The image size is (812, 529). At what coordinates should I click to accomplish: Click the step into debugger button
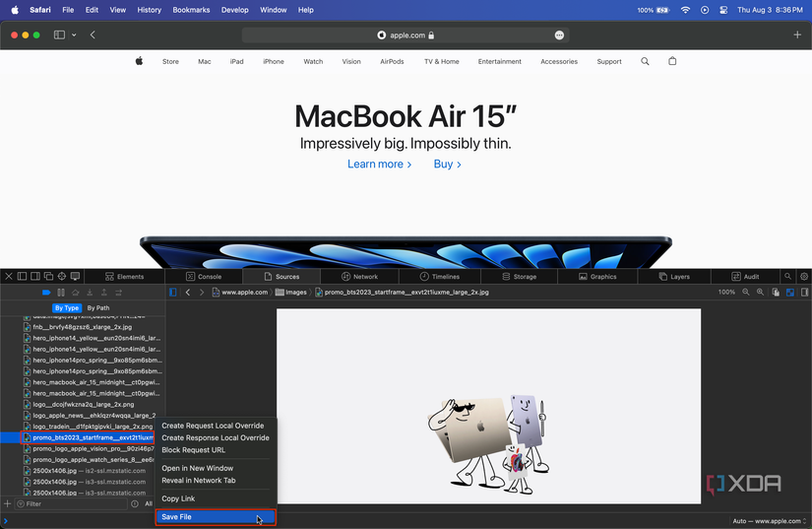(90, 293)
